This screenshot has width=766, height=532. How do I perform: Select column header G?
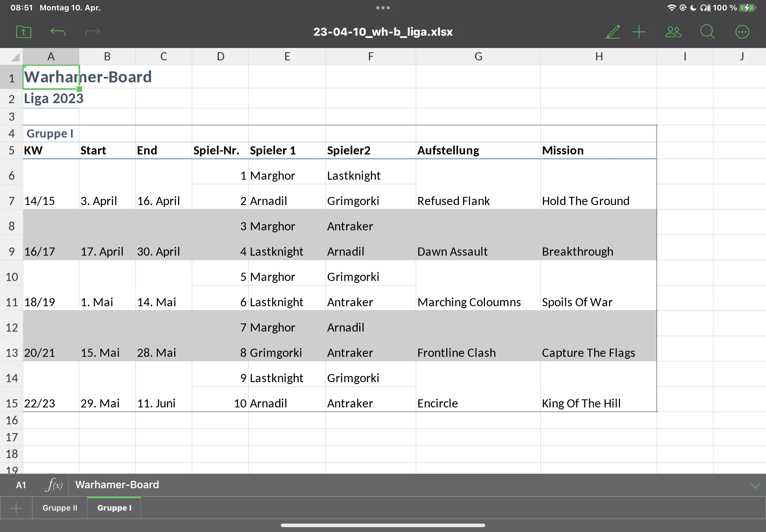pyautogui.click(x=478, y=57)
